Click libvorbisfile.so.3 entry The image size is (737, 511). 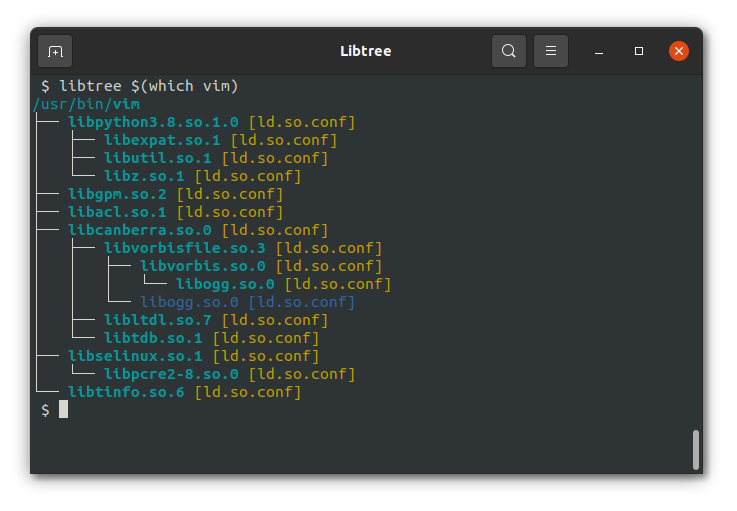pos(185,248)
